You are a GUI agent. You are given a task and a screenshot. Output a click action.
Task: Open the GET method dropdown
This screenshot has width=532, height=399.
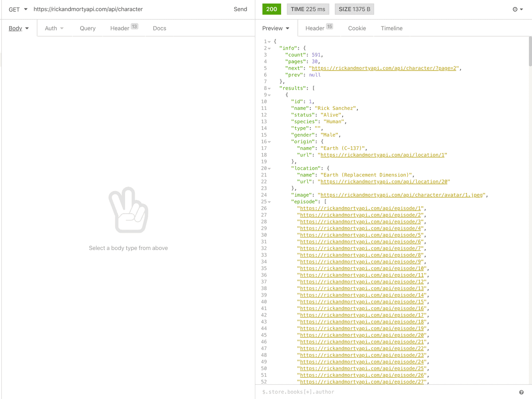(17, 9)
